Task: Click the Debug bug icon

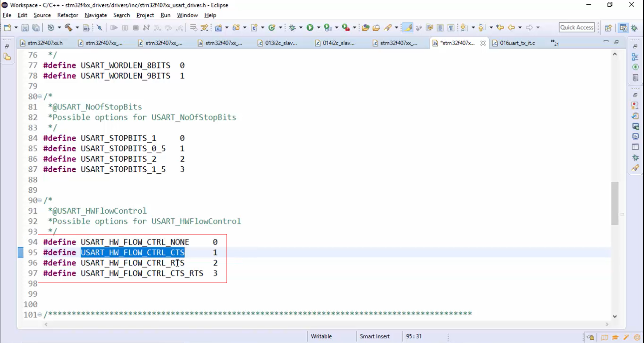Action: click(x=293, y=28)
